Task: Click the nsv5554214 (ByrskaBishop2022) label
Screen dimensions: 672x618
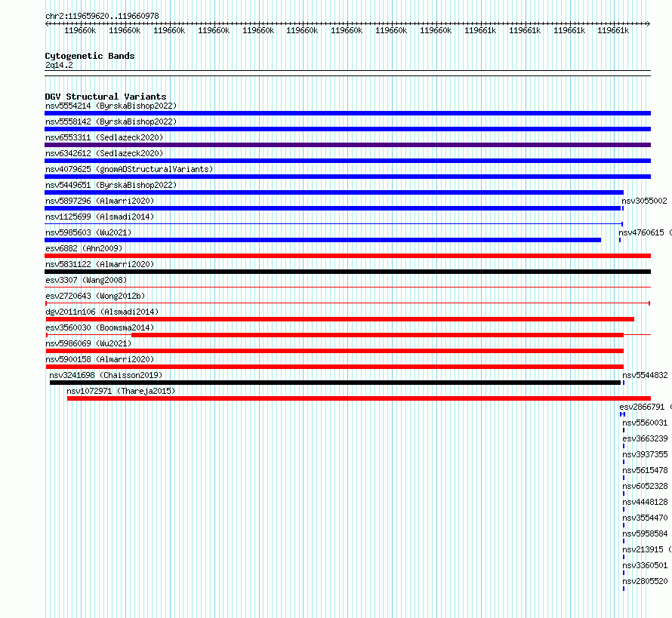Action: point(111,106)
